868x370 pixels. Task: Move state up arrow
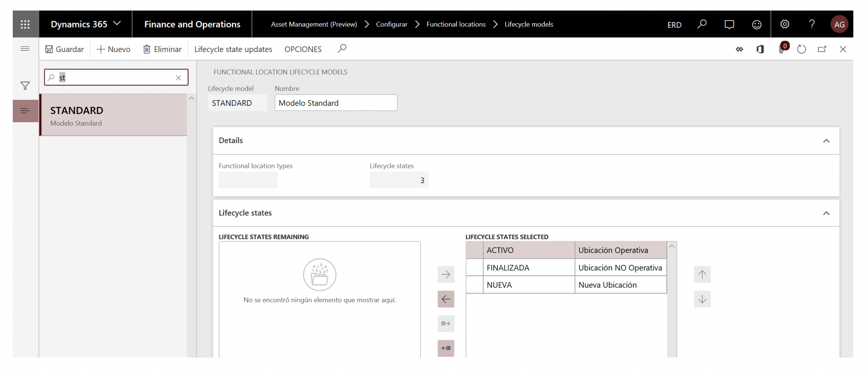(x=702, y=274)
